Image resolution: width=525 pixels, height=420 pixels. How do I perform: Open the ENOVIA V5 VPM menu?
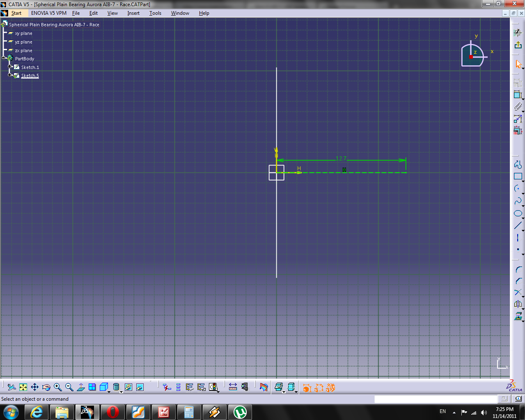[x=48, y=13]
